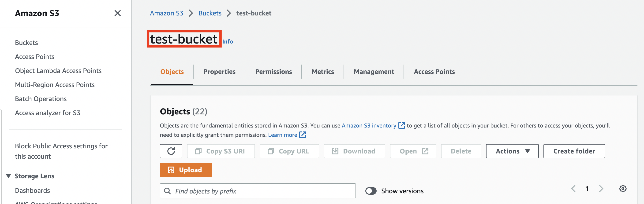The height and width of the screenshot is (204, 644).
Task: Click the Upload button
Action: (x=186, y=170)
